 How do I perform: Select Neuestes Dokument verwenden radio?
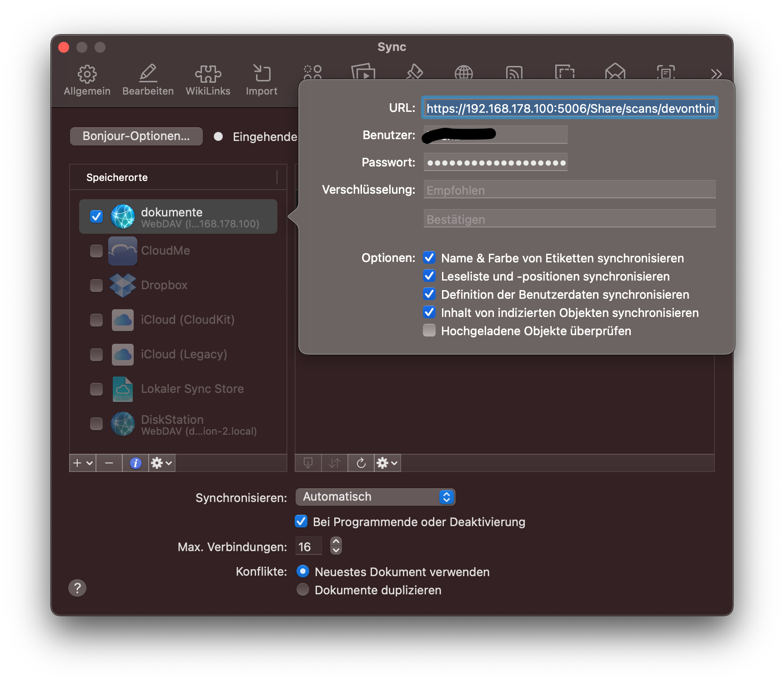[x=303, y=571]
